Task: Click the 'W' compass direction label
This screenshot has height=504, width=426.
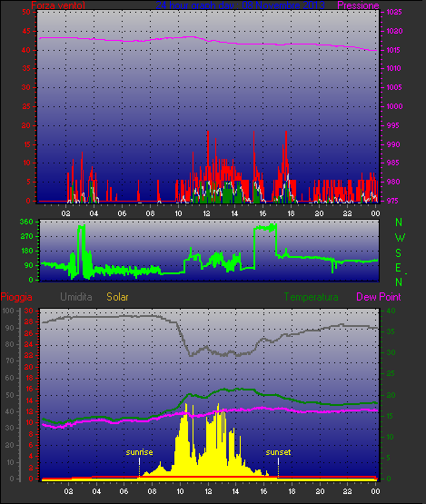Action: (400, 238)
